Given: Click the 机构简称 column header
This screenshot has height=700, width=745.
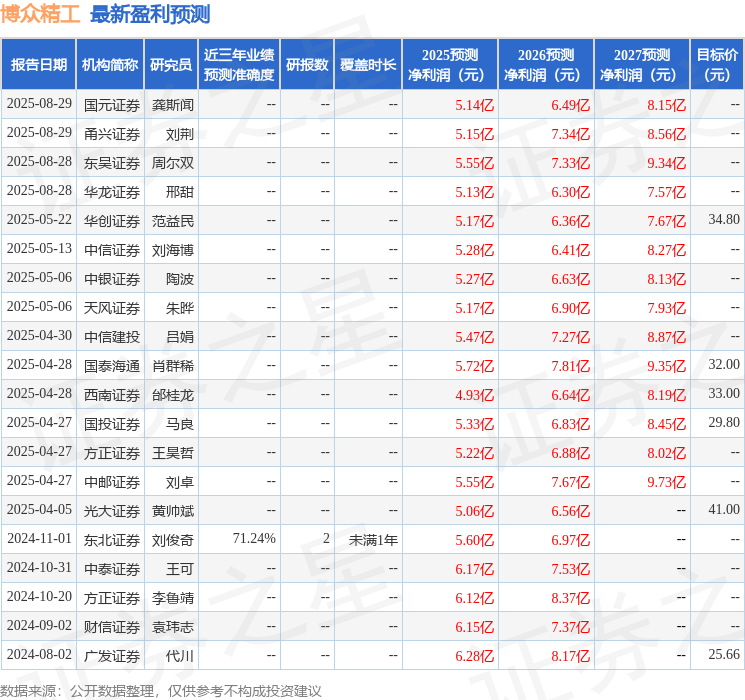Looking at the screenshot, I should point(110,65).
